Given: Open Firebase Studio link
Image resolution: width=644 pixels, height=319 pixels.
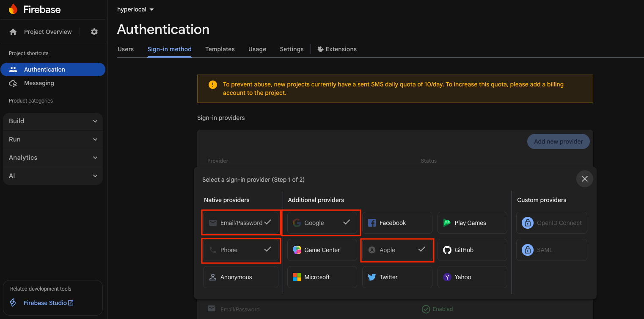Looking at the screenshot, I should (49, 303).
